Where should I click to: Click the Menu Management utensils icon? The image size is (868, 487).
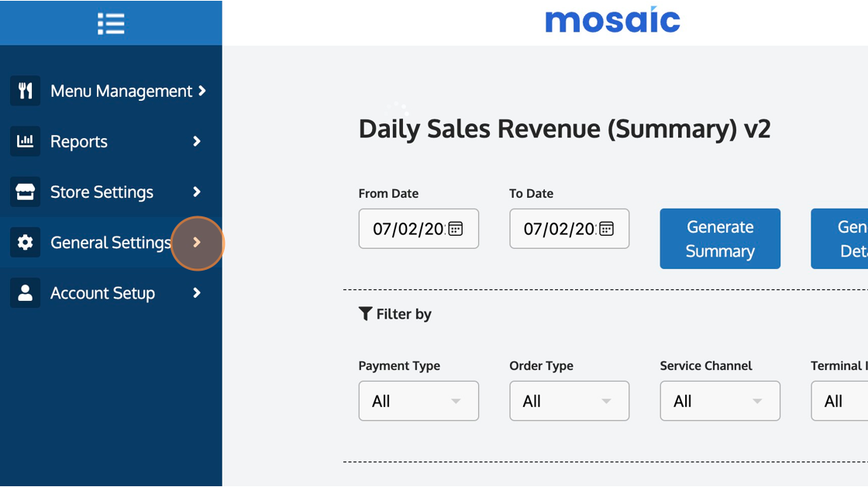click(25, 91)
